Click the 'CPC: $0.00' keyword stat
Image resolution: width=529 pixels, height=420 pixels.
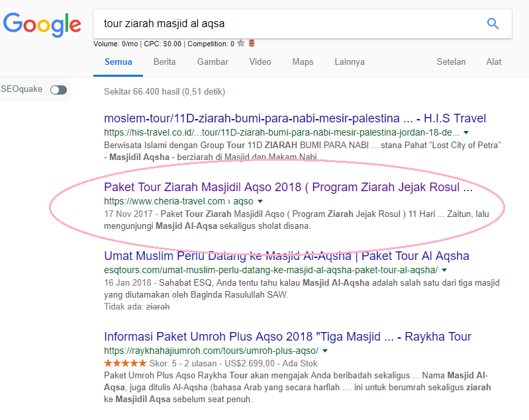pos(163,44)
